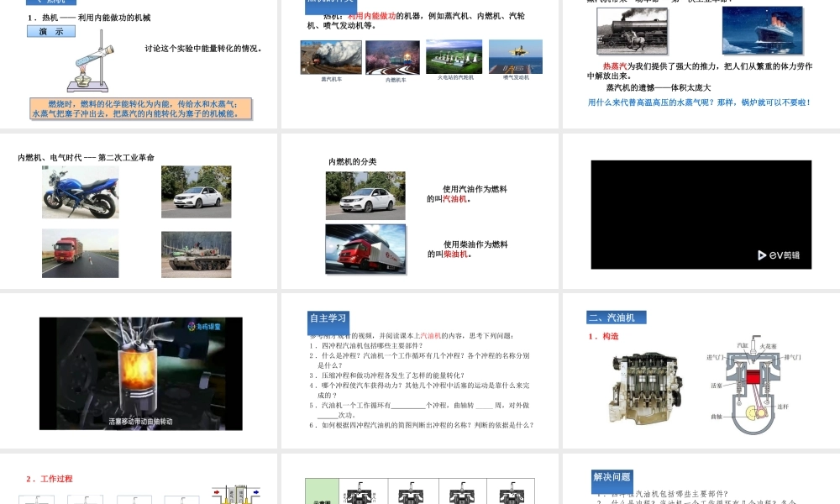Select the 喷气发动机 jet engine image

click(515, 56)
